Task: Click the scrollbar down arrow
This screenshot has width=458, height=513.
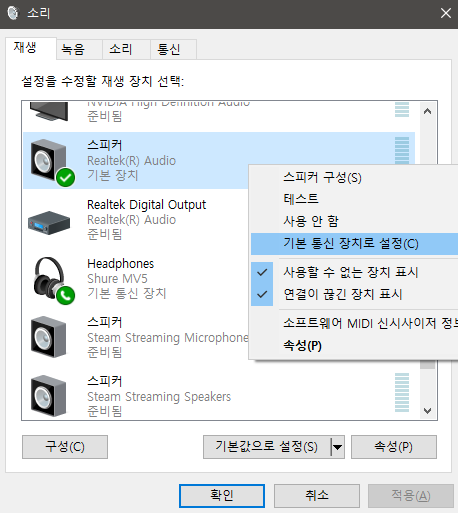Action: [427, 411]
